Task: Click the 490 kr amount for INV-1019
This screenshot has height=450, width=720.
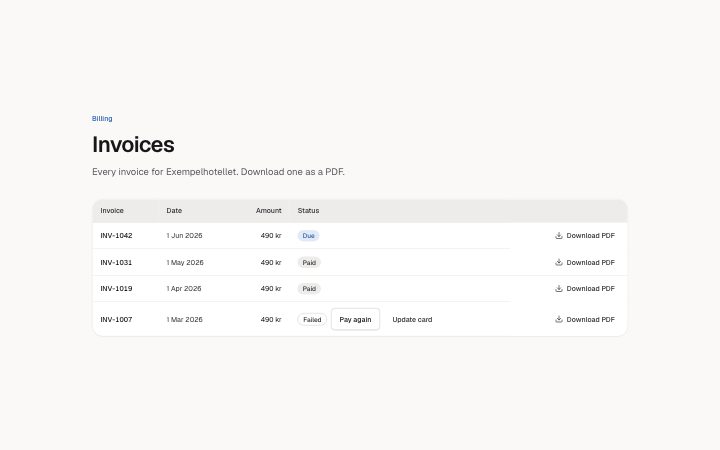Action: click(271, 288)
